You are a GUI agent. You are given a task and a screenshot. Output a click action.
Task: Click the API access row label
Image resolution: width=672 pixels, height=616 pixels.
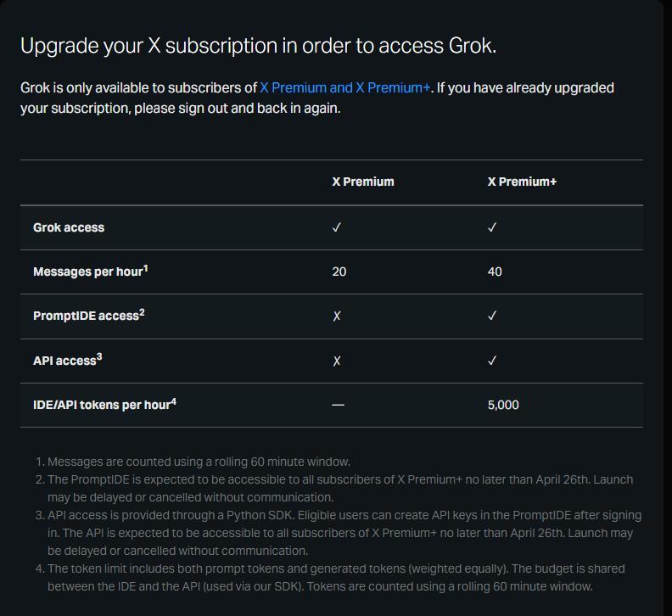(x=67, y=361)
